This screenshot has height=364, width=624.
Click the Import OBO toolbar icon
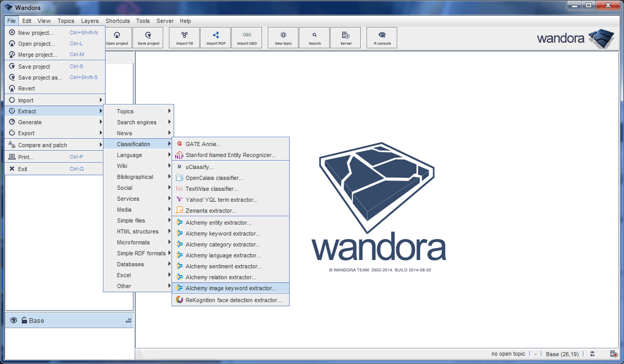click(x=246, y=38)
